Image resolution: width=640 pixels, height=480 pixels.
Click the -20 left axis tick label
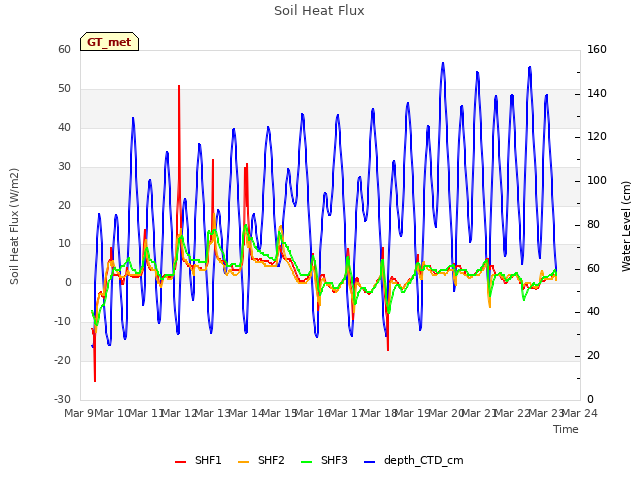click(62, 360)
